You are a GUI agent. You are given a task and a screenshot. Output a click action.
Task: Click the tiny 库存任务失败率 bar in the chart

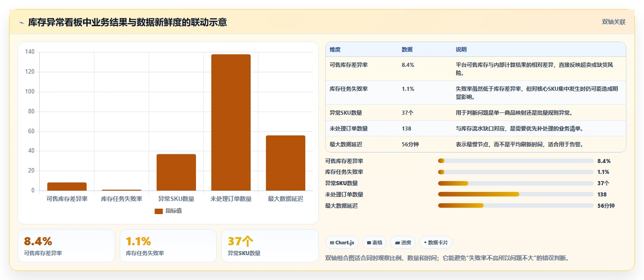(x=121, y=190)
